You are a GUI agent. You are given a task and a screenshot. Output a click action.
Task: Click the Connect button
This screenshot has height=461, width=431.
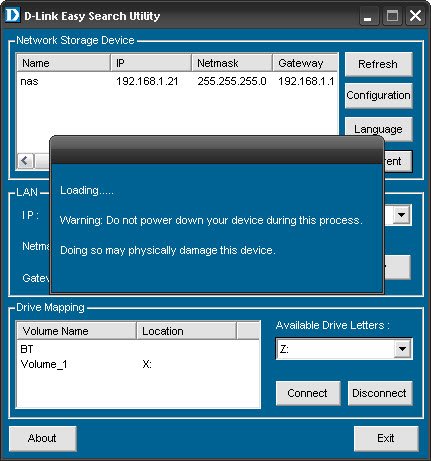pos(308,393)
